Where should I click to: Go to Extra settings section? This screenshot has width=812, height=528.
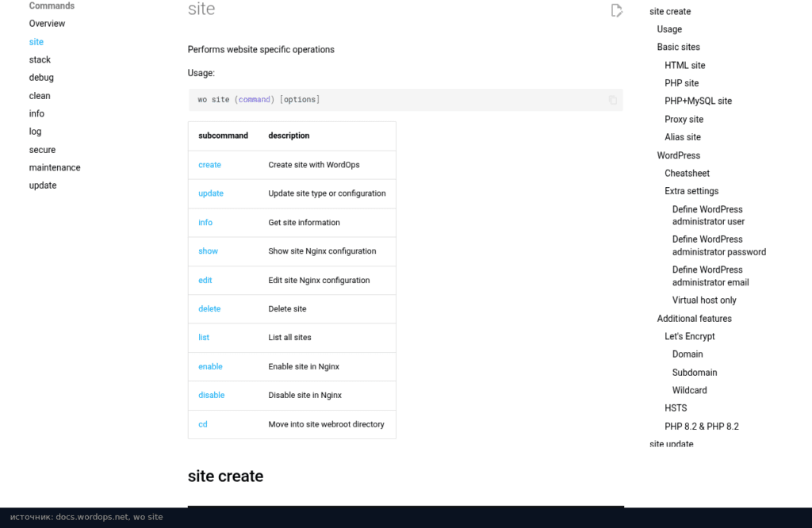(691, 191)
